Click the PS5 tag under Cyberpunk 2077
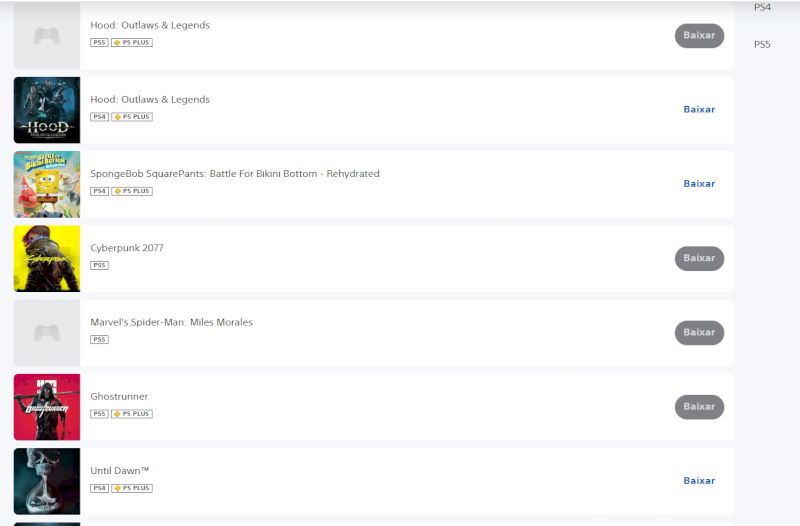 click(x=99, y=265)
